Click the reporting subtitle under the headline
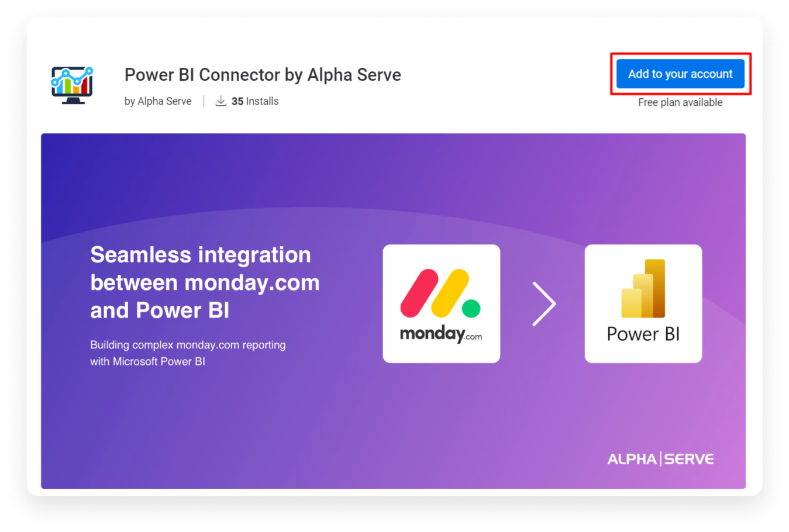This screenshot has height=532, width=789. (188, 353)
